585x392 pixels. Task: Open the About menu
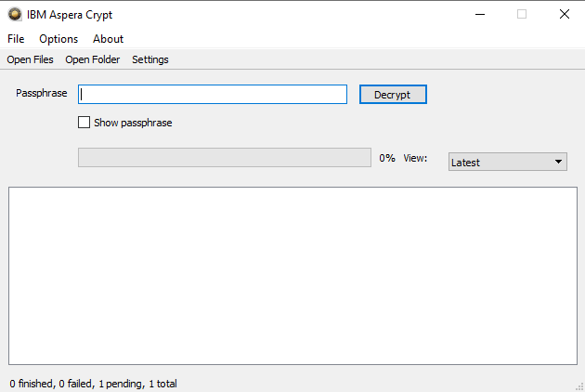(x=108, y=39)
